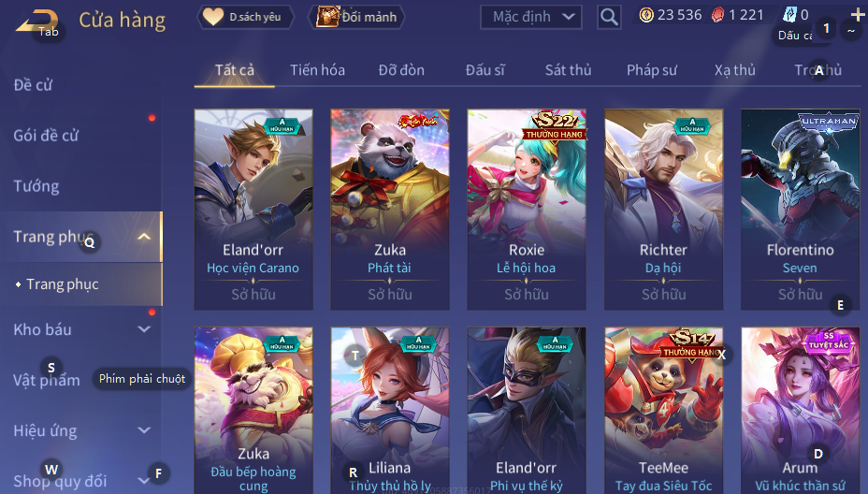Collapse the Trang phục sidebar section
Image resolution: width=868 pixels, height=494 pixels.
click(x=144, y=237)
